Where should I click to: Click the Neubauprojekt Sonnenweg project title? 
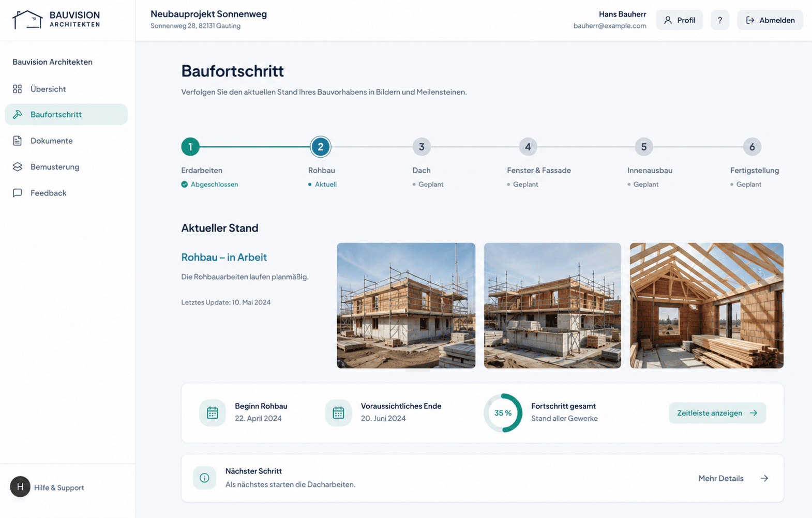[209, 14]
